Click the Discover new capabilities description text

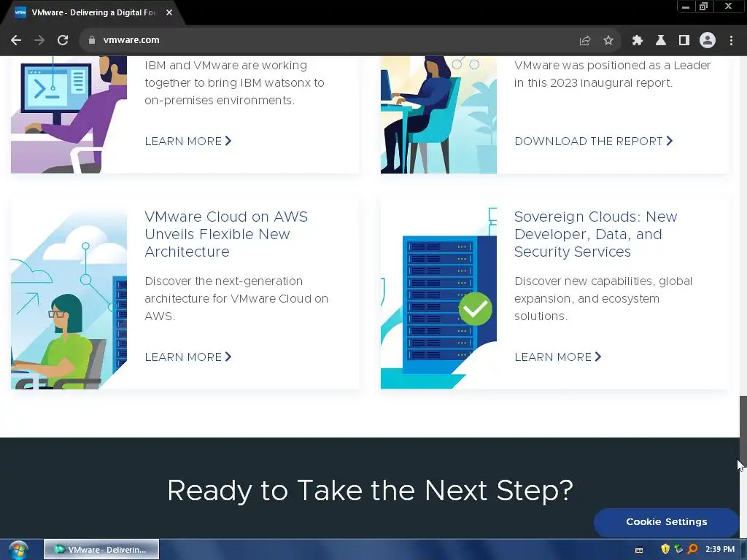(603, 298)
